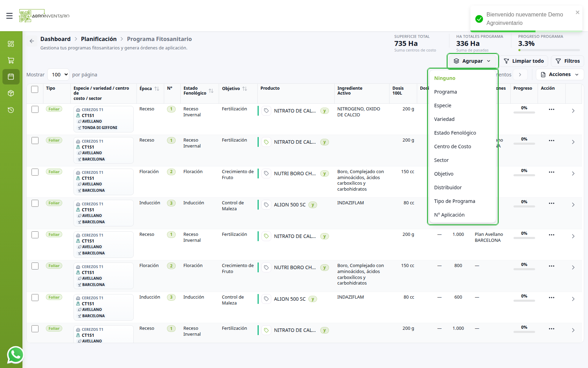588x368 pixels.
Task: Open history clock icon in sidebar
Action: coord(11,110)
